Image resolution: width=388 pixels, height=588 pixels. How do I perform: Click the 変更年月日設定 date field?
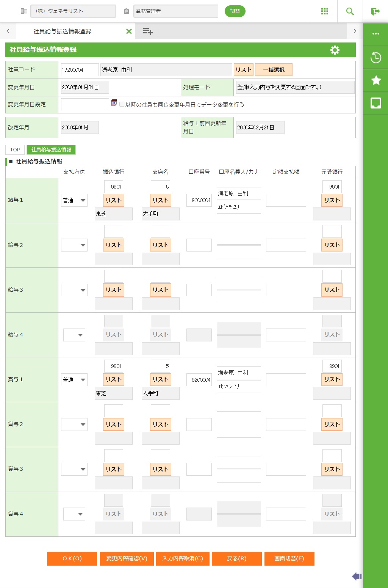85,104
